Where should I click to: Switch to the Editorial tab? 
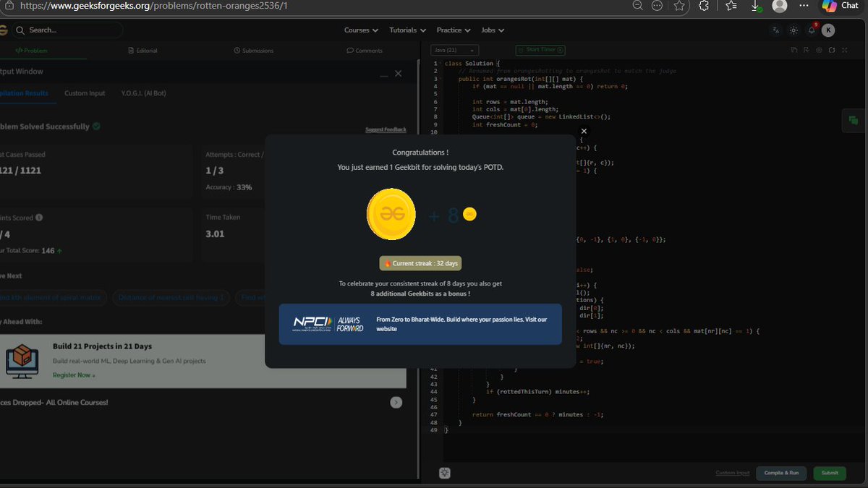pos(142,51)
